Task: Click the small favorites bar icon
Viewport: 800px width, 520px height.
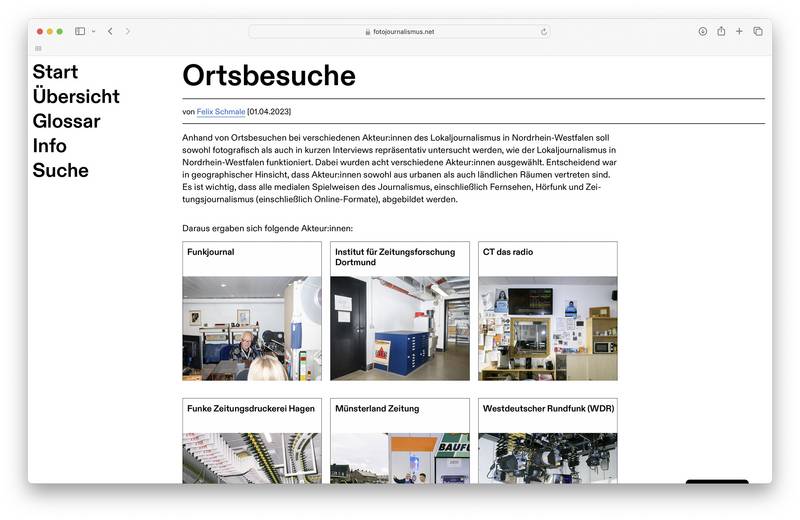Action: coord(38,48)
